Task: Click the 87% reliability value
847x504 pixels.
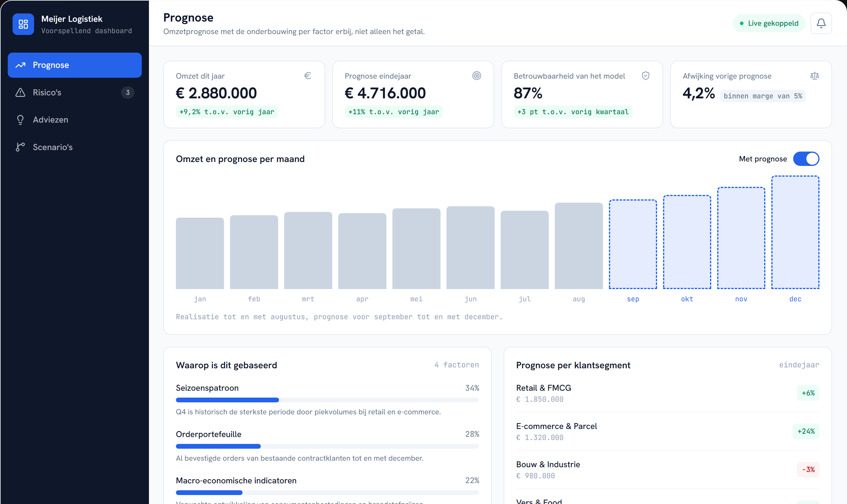Action: pos(528,93)
